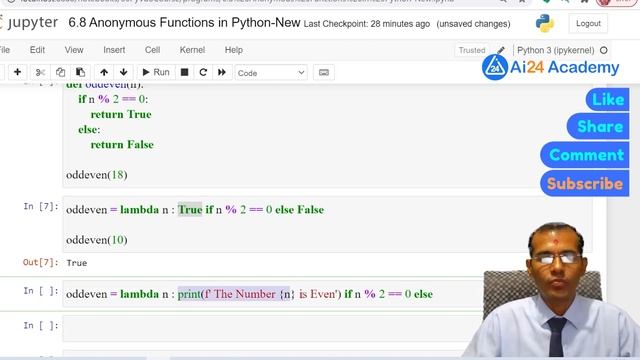The image size is (640, 360).
Task: Copy selected cells icon
Action: (60, 72)
